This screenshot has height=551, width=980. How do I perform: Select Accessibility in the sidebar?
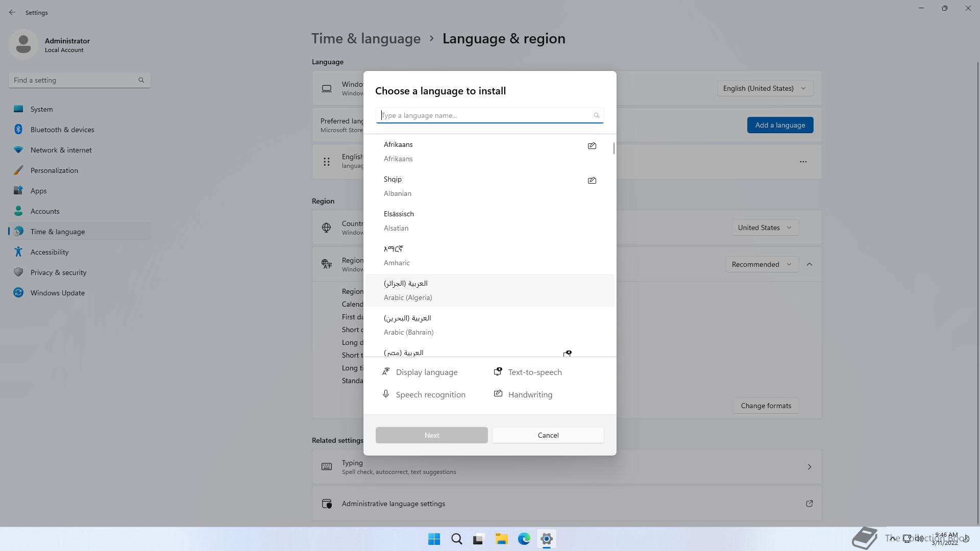point(49,252)
